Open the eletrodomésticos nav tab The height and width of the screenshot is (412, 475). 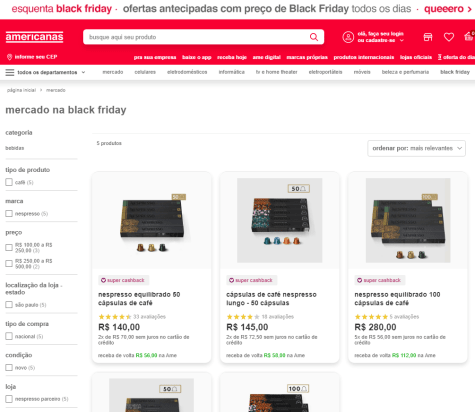187,72
